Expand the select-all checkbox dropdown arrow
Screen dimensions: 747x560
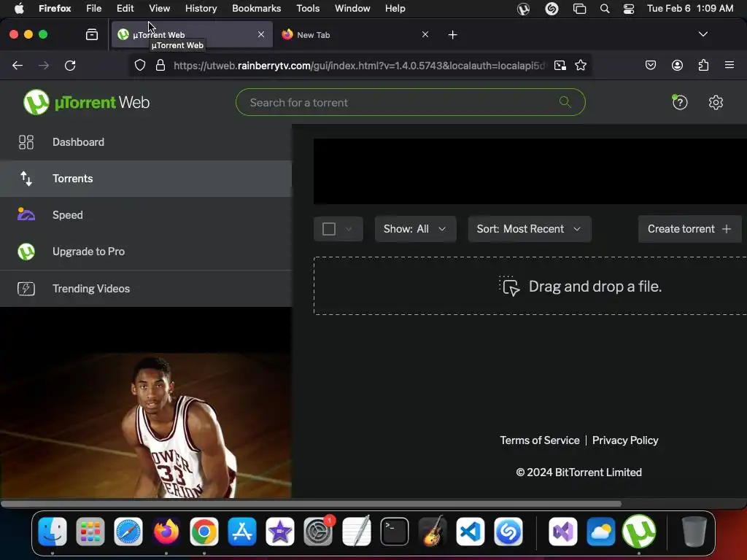349,229
